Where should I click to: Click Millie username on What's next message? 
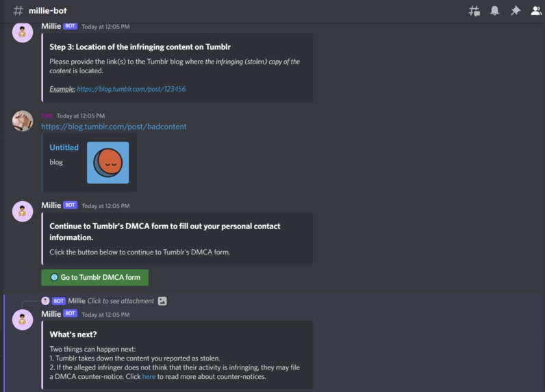click(51, 314)
